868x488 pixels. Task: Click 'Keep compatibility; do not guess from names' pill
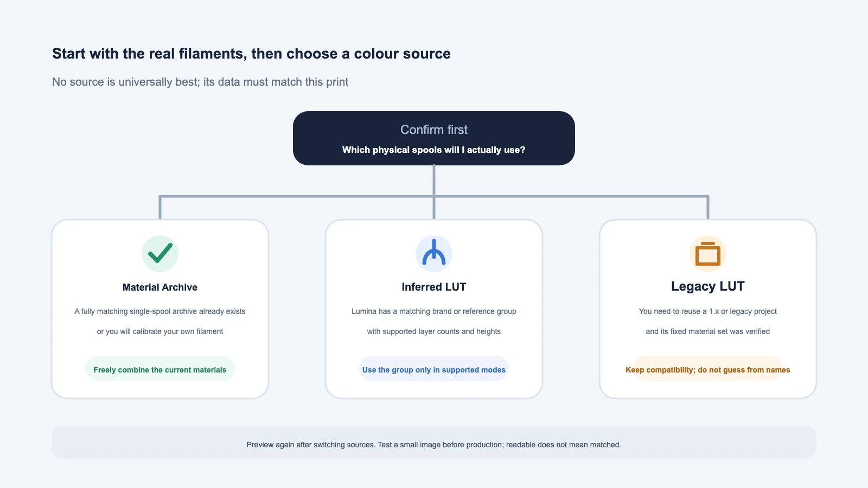[x=708, y=369]
